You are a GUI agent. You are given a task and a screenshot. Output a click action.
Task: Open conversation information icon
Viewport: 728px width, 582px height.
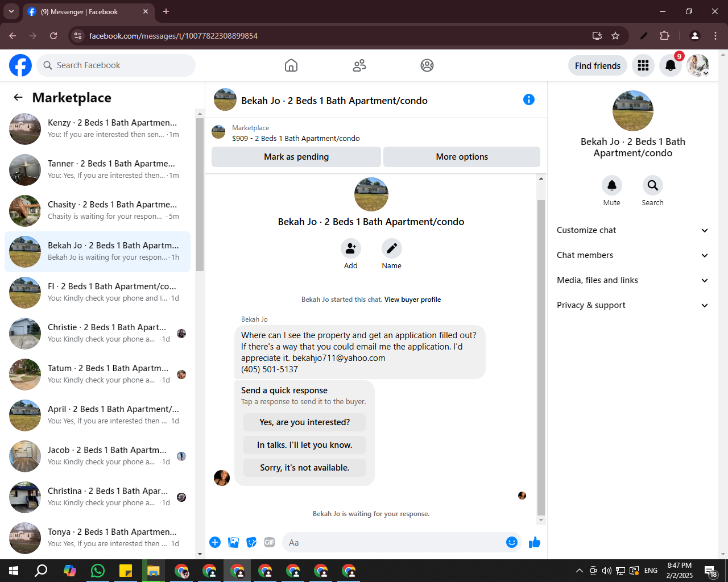click(529, 99)
